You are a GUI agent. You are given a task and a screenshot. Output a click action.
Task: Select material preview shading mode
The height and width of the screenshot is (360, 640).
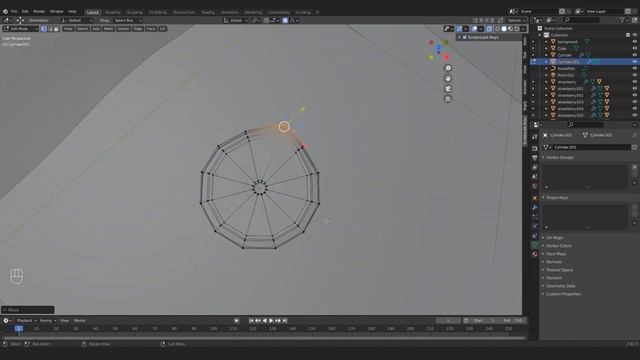(511, 29)
